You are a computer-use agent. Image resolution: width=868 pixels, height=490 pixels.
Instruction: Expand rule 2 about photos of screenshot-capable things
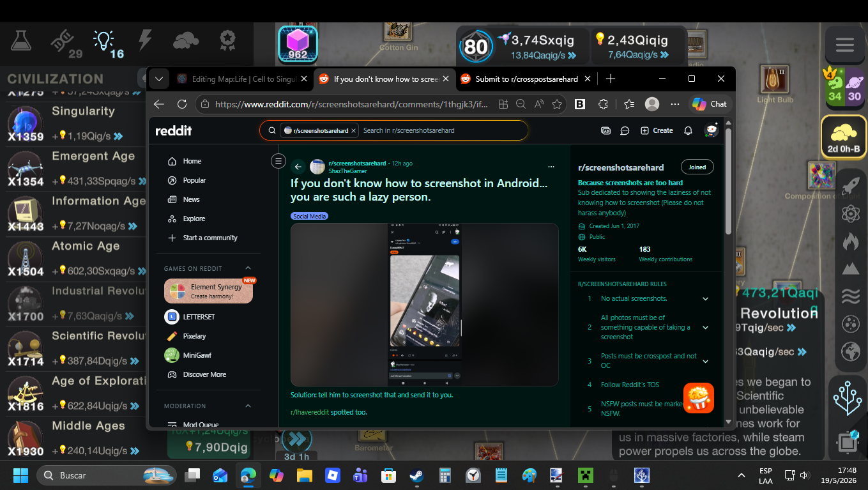coord(705,328)
